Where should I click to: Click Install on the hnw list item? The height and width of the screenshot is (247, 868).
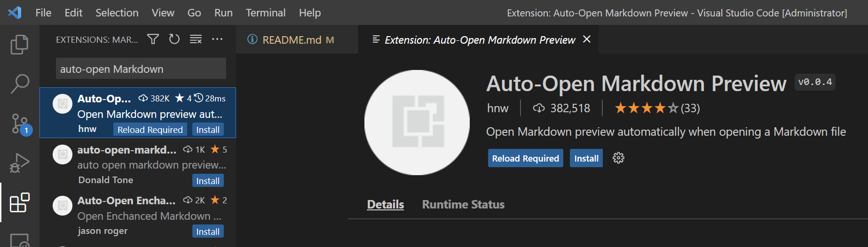[x=208, y=130]
